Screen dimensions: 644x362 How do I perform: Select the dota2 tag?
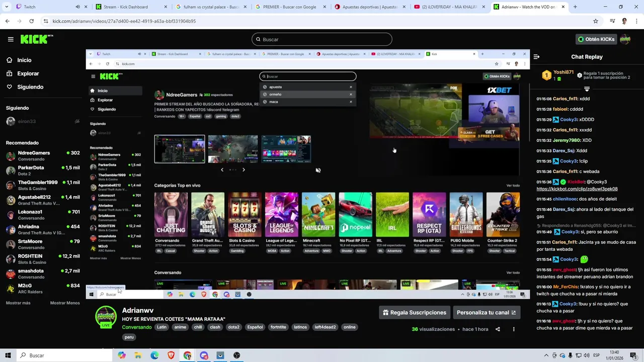[x=233, y=327]
